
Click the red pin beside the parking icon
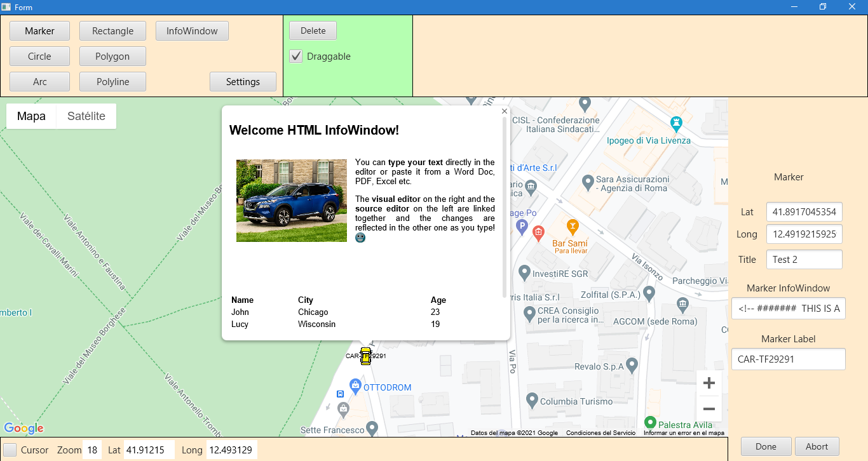[539, 232]
